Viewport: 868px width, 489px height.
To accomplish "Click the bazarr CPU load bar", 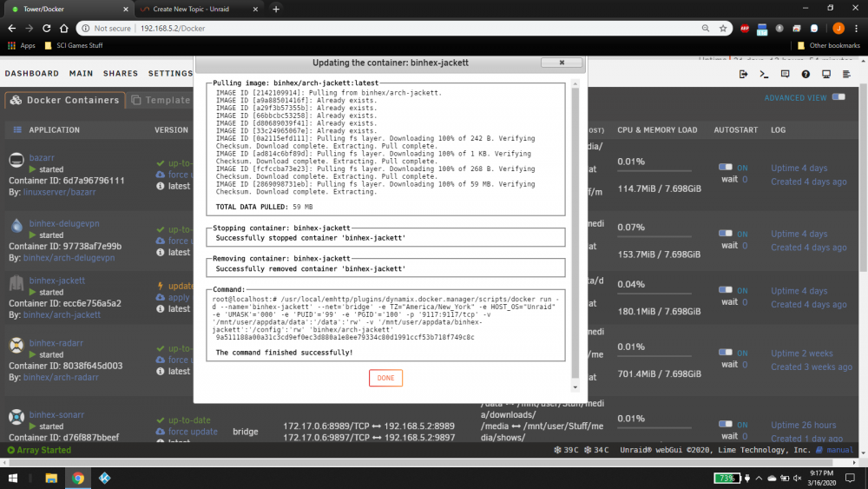I will [654, 170].
